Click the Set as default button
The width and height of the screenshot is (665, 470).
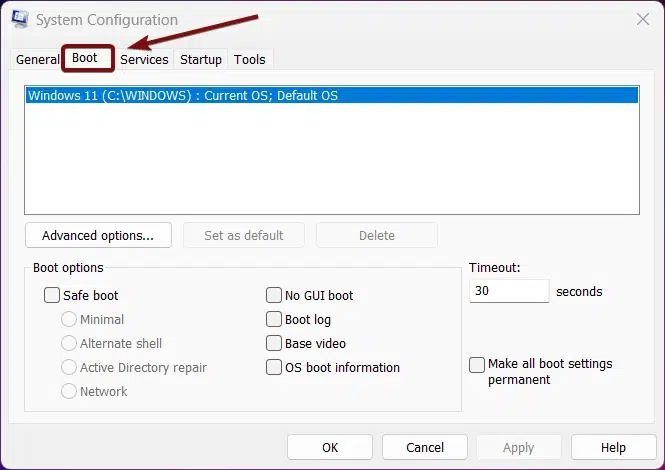click(x=244, y=235)
